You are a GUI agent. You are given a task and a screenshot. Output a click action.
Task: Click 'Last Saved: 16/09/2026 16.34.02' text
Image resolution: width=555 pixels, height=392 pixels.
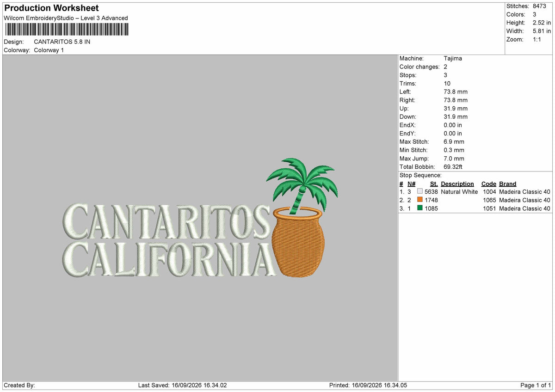pyautogui.click(x=182, y=386)
